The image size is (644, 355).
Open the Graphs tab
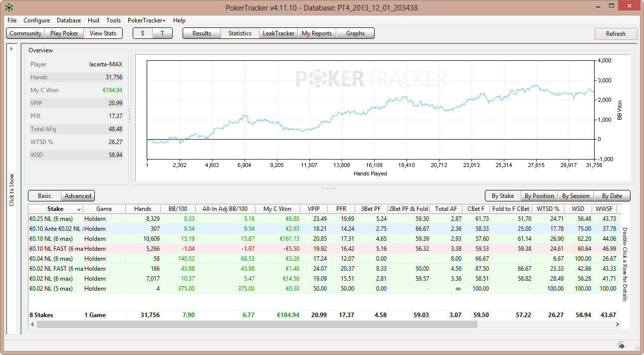[x=355, y=33]
